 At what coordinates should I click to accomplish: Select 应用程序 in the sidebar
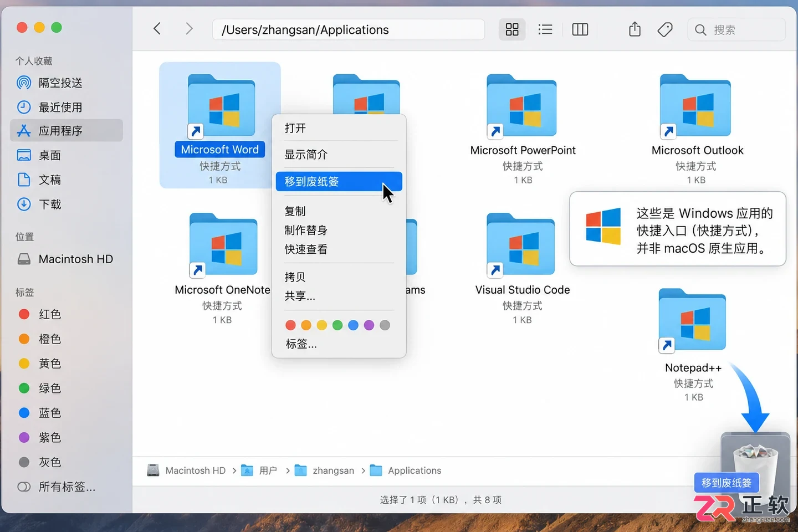point(66,131)
